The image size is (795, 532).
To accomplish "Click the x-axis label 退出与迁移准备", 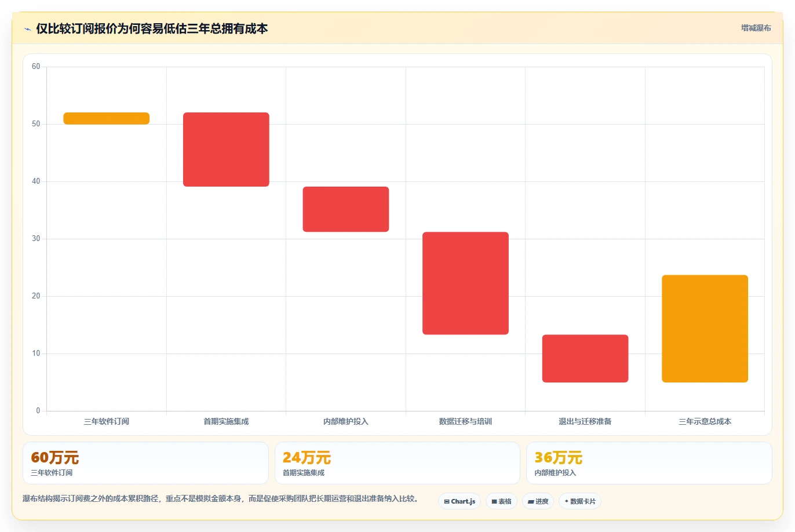I will tap(585, 421).
